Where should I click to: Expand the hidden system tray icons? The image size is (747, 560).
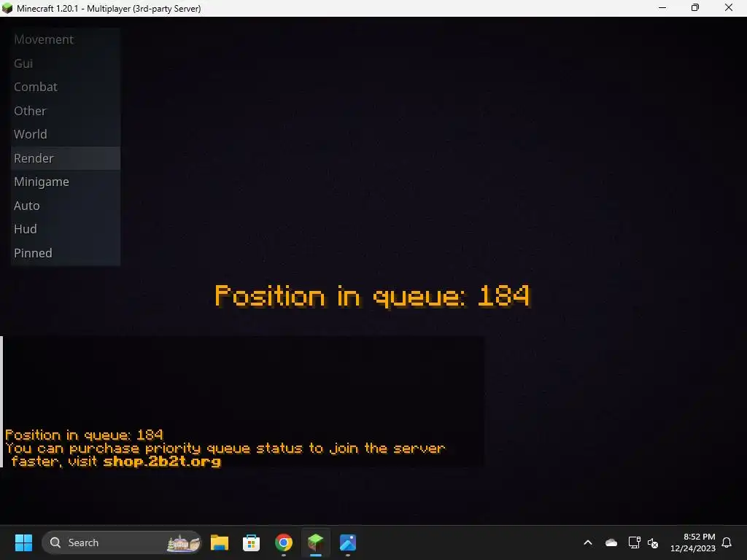pyautogui.click(x=588, y=542)
